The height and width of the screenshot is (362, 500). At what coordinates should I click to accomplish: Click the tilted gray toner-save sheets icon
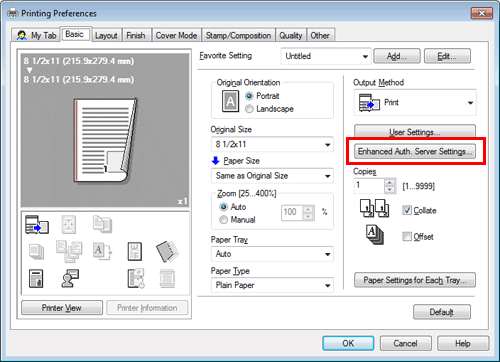click(167, 251)
